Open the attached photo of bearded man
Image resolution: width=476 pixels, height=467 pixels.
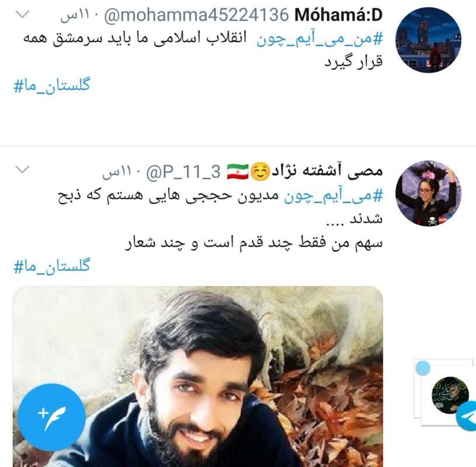coord(198,377)
